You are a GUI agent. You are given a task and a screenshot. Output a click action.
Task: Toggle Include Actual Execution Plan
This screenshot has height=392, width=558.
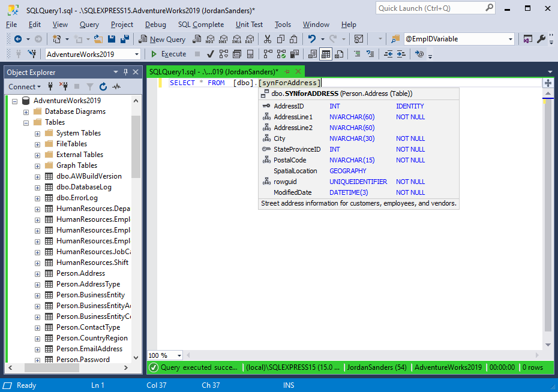pos(268,54)
